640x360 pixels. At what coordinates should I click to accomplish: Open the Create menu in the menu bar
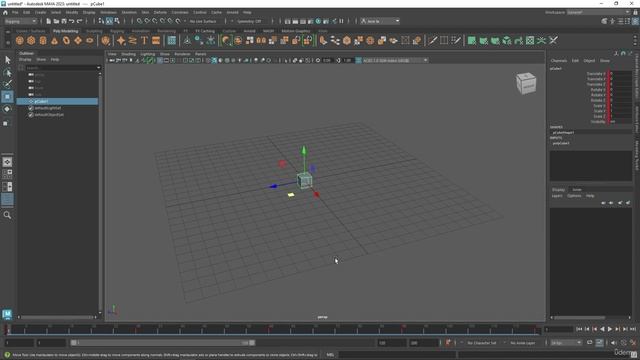(40, 12)
